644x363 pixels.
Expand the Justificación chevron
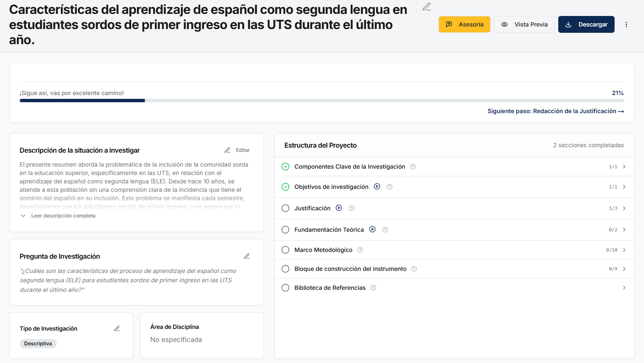coord(624,208)
